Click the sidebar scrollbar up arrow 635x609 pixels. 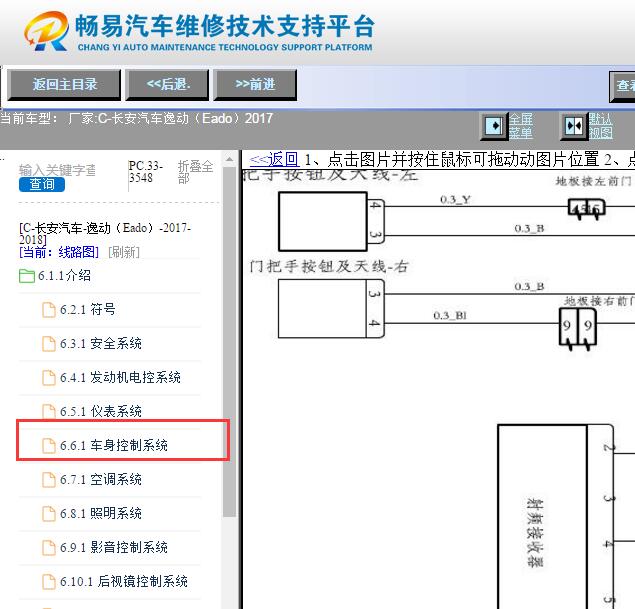230,160
